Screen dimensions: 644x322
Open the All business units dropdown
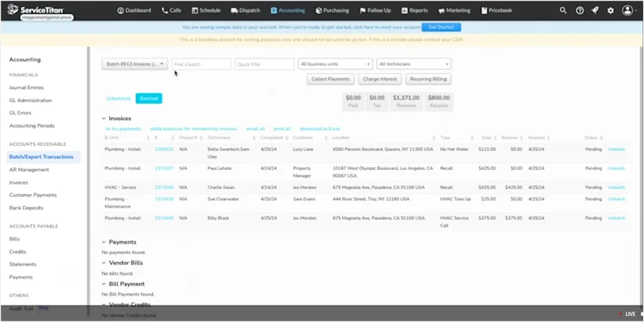tap(335, 64)
